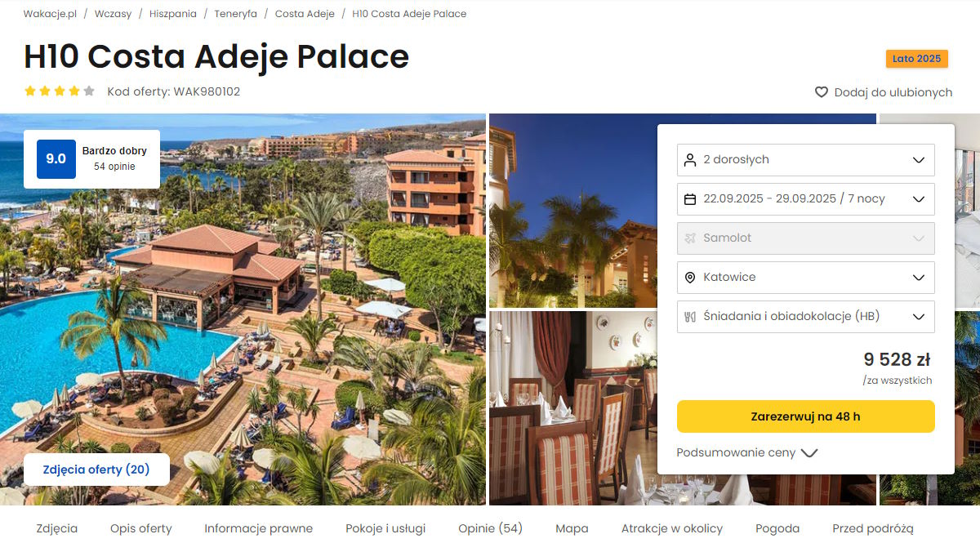This screenshot has width=980, height=543.
Task: Switch to the Opis oferty tab
Action: pos(141,528)
